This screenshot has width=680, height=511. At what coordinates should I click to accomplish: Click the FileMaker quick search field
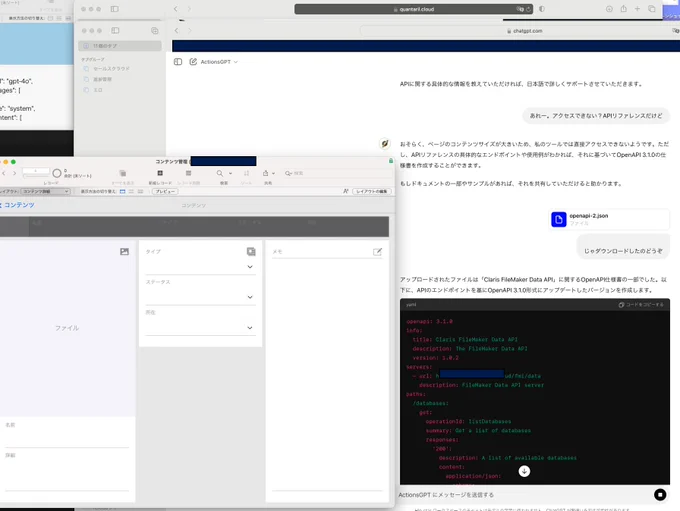(336, 173)
